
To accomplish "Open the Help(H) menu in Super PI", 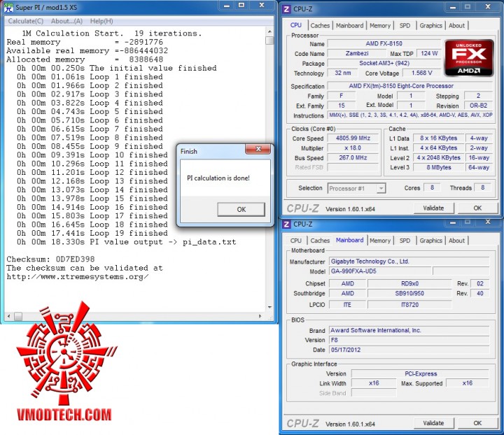I will click(x=101, y=21).
